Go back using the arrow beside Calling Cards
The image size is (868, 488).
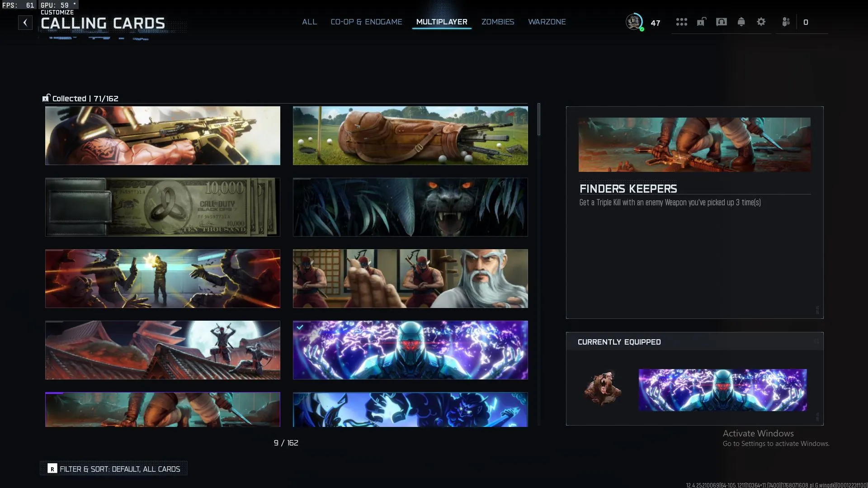pyautogui.click(x=25, y=23)
